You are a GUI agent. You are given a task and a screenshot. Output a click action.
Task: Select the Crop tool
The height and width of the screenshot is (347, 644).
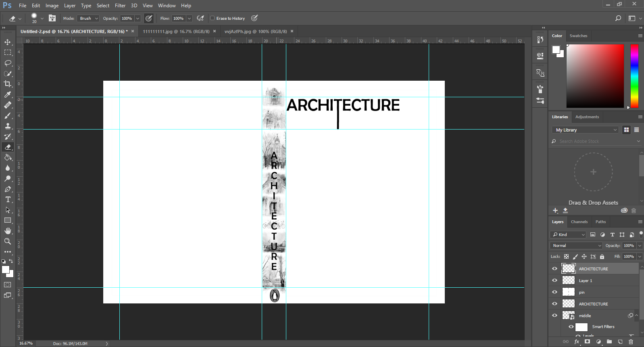8,84
